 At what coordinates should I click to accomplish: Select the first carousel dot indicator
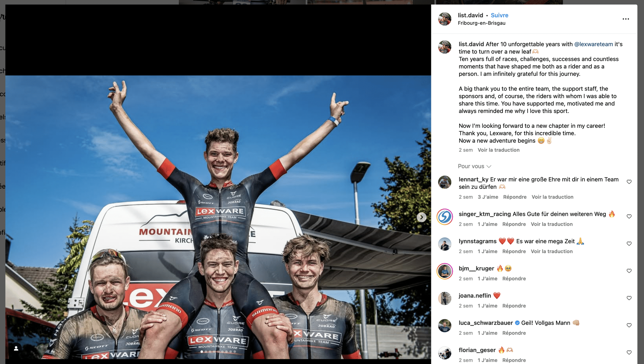pyautogui.click(x=202, y=352)
